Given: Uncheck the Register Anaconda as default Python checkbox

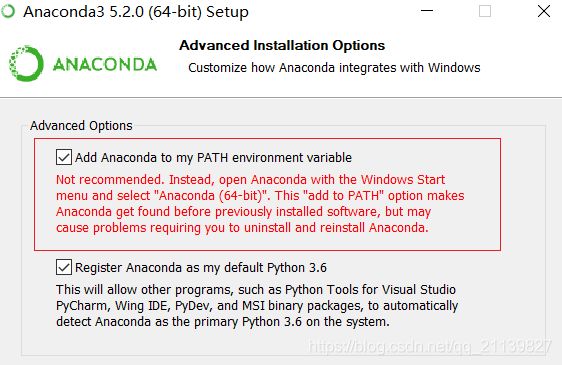Looking at the screenshot, I should [x=64, y=267].
